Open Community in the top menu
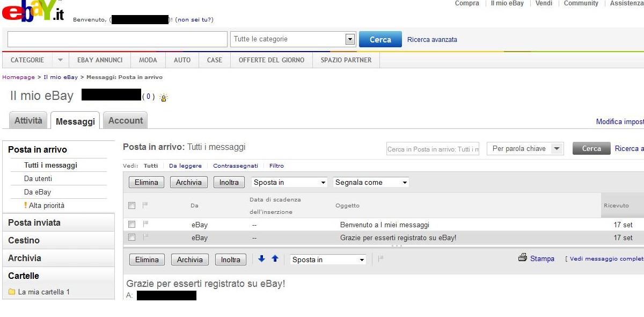 (x=581, y=3)
